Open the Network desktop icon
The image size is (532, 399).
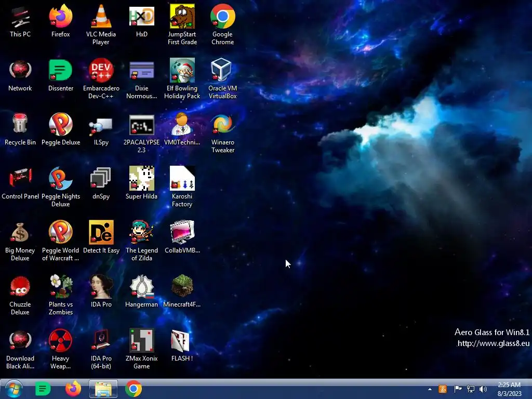point(20,75)
